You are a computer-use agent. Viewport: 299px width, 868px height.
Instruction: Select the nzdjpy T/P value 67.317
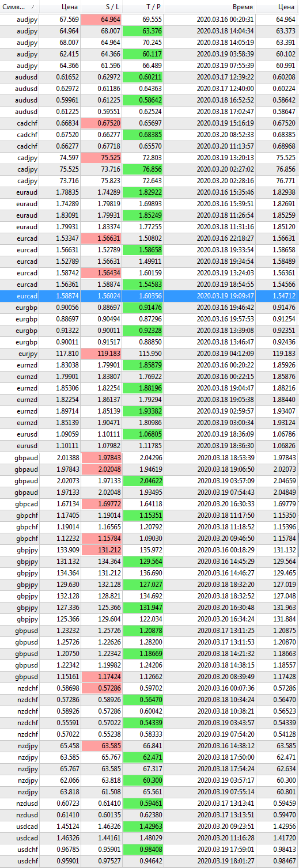152,768
